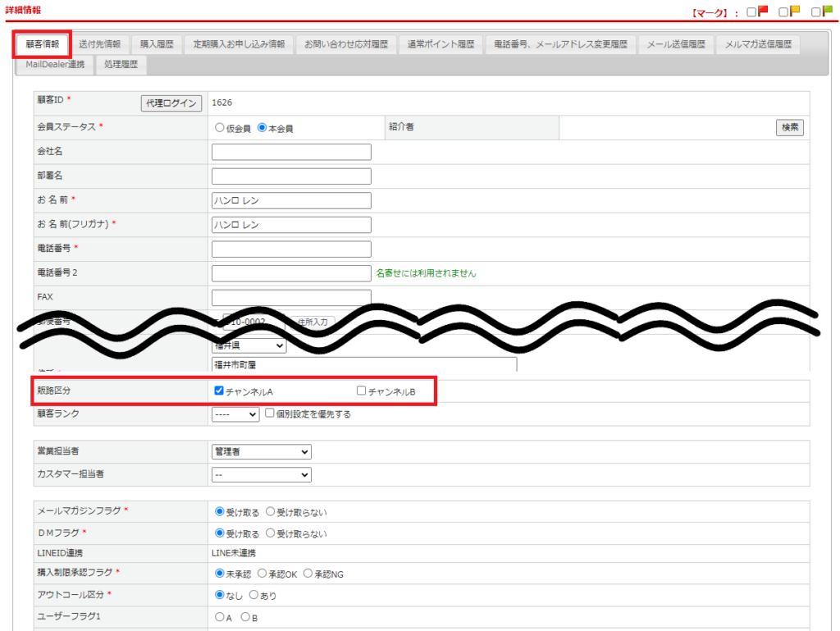Open the カスタマー担当者 dropdown
The height and width of the screenshot is (631, 840).
coord(262,474)
